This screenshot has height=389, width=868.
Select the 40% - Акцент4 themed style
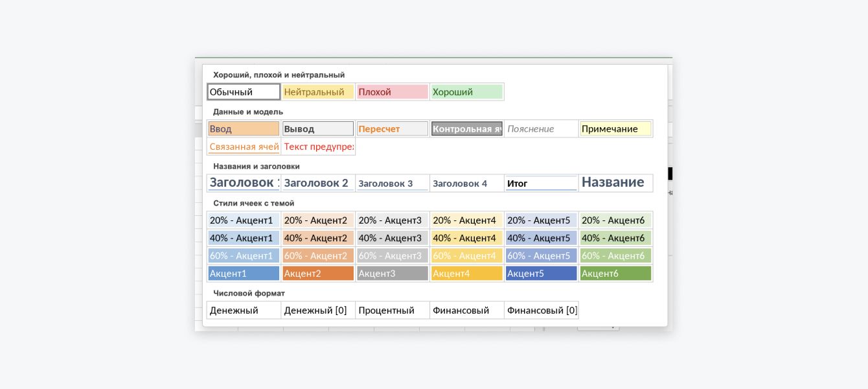467,238
